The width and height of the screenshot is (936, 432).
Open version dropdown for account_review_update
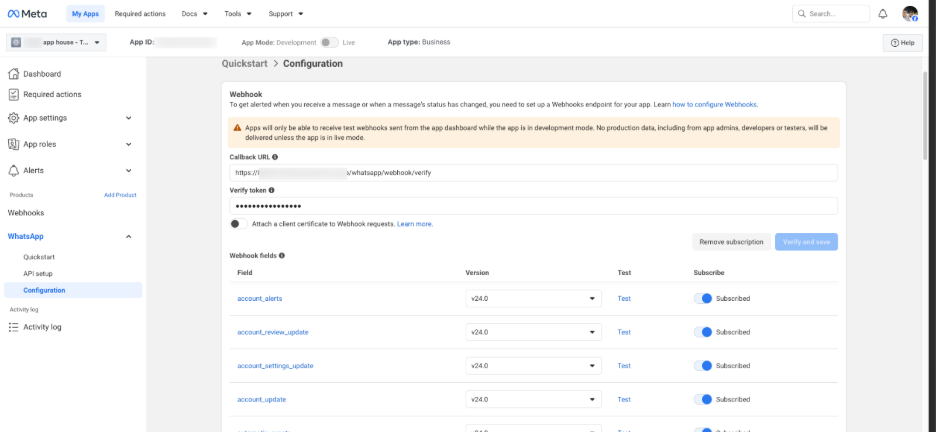click(x=533, y=332)
